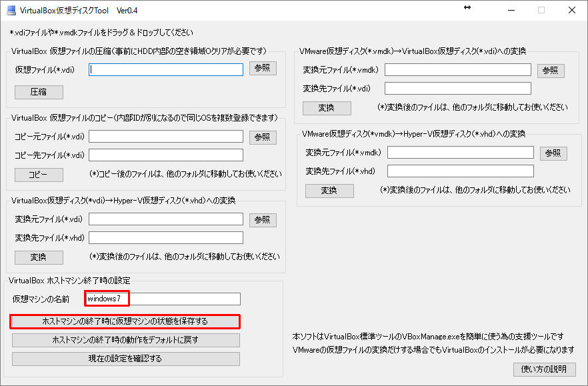The image size is (588, 386).
Task: Click the 仮想マシンの名前 label
Action: tap(41, 299)
